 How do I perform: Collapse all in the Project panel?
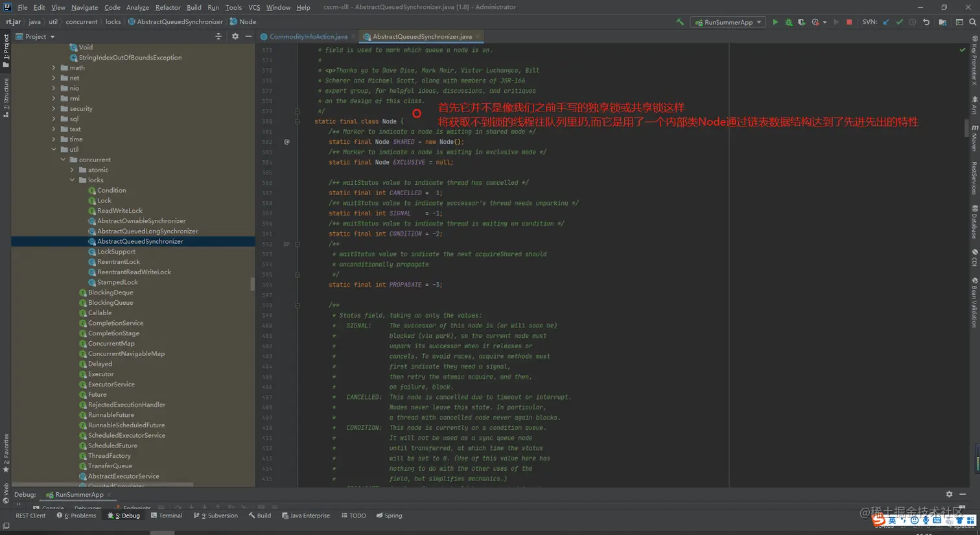click(218, 36)
